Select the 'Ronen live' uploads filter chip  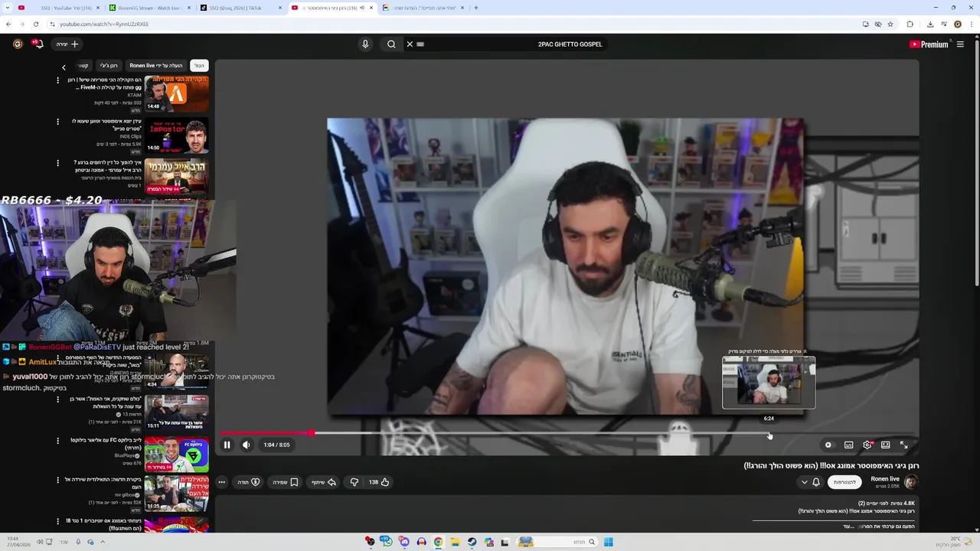coord(155,66)
